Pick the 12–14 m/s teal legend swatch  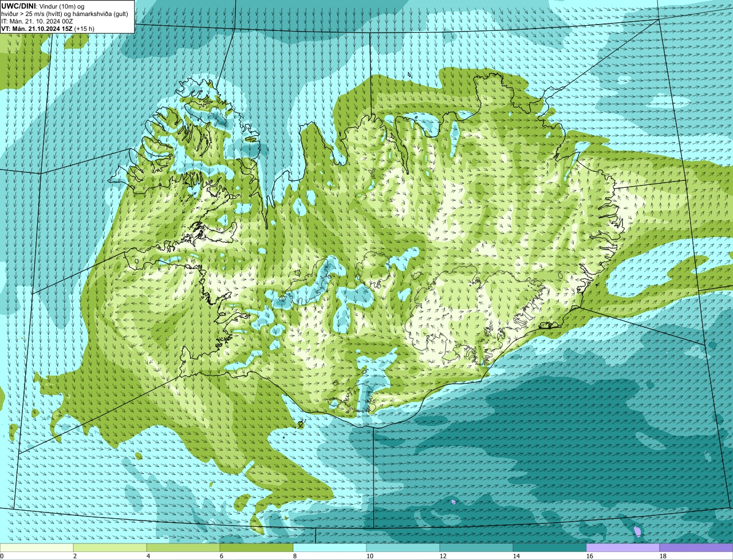[x=476, y=547]
